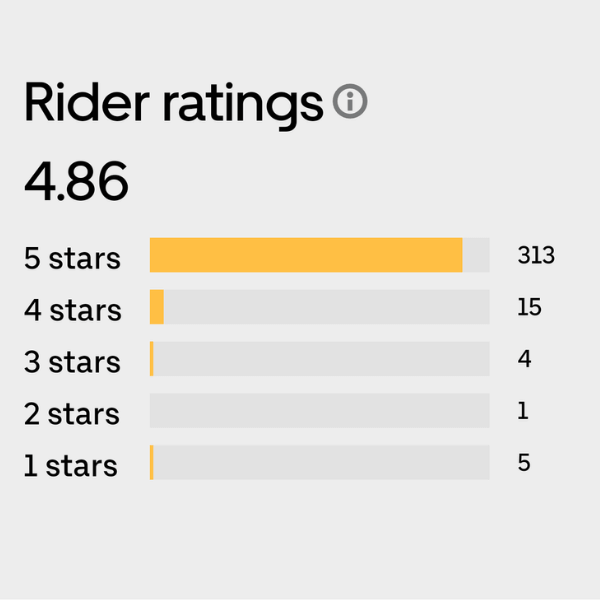Viewport: 600px width, 600px height.
Task: Open the info icon beside Rider ratings
Action: [x=350, y=101]
